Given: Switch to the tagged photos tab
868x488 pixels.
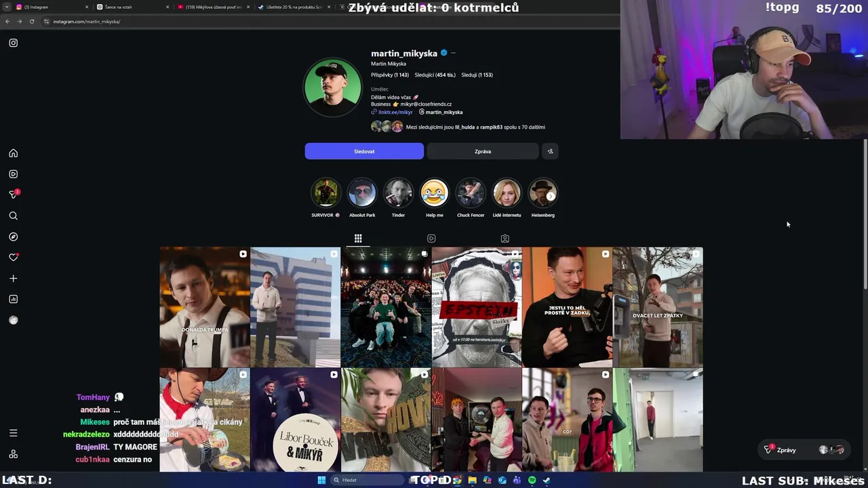Looking at the screenshot, I should (505, 239).
